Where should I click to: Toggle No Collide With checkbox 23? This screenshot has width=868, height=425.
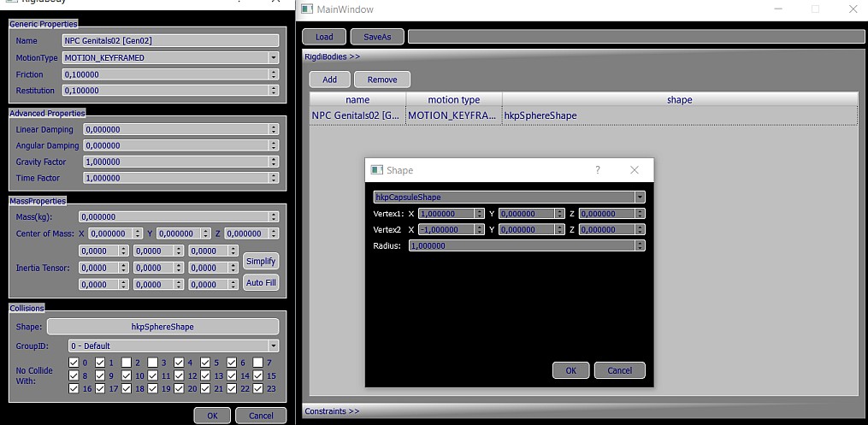click(258, 388)
